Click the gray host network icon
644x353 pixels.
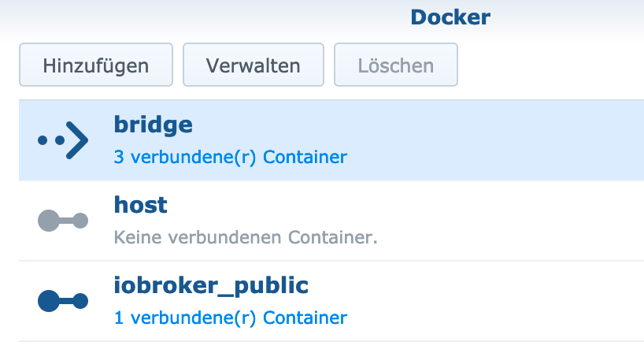coord(63,221)
